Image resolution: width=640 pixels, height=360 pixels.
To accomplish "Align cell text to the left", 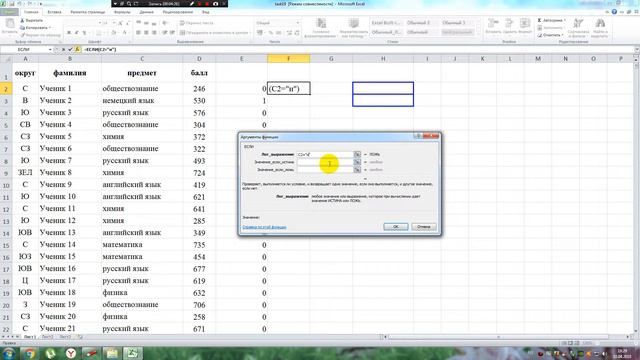I will coord(139,33).
